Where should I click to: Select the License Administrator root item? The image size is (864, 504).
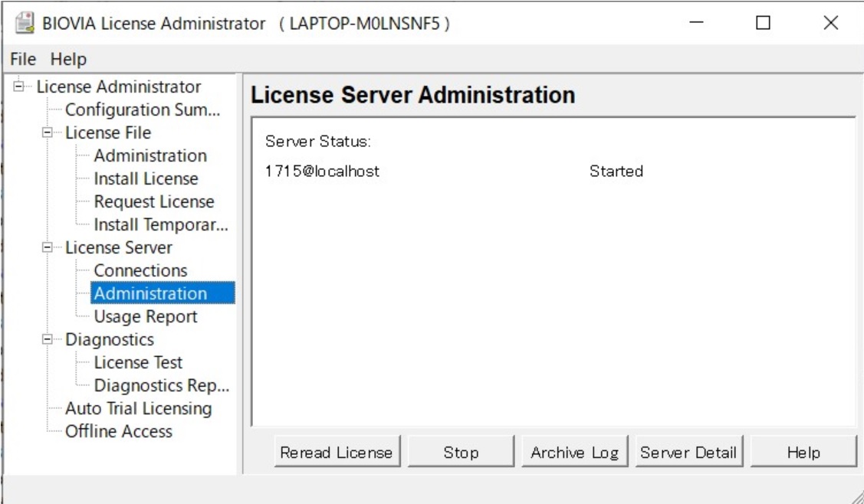coord(119,87)
